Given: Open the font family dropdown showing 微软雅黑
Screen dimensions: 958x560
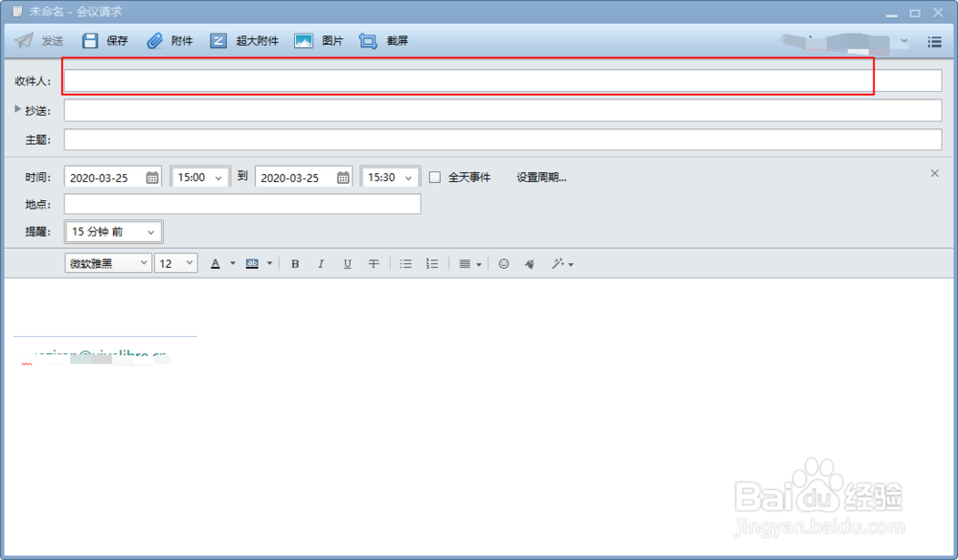Looking at the screenshot, I should [x=106, y=262].
